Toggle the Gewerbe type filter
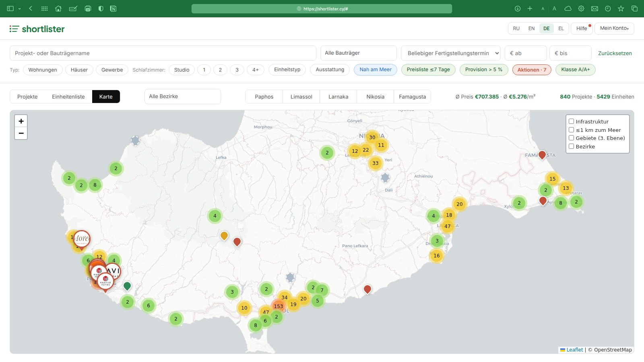 click(112, 70)
